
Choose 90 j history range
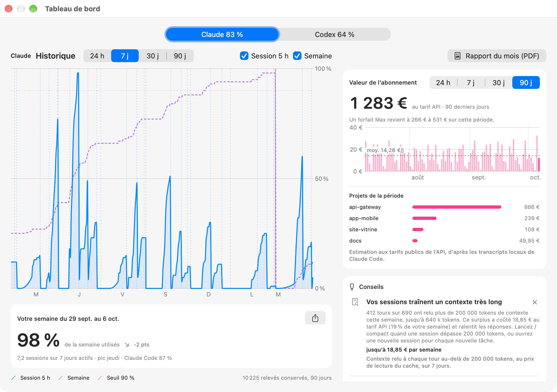point(180,56)
